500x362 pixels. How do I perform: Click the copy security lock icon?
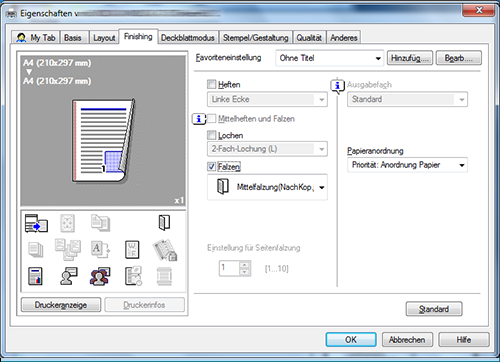click(165, 250)
